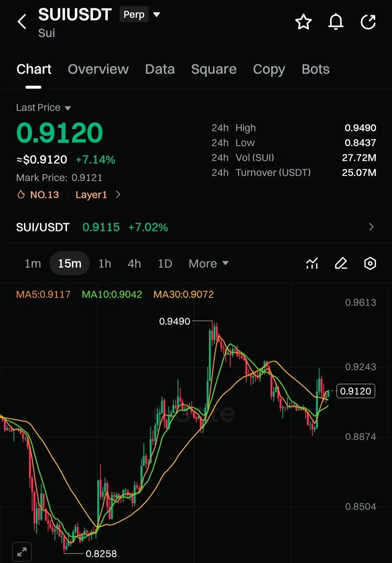Switch to the Overview tab
Image resolution: width=392 pixels, height=563 pixels.
(x=98, y=69)
